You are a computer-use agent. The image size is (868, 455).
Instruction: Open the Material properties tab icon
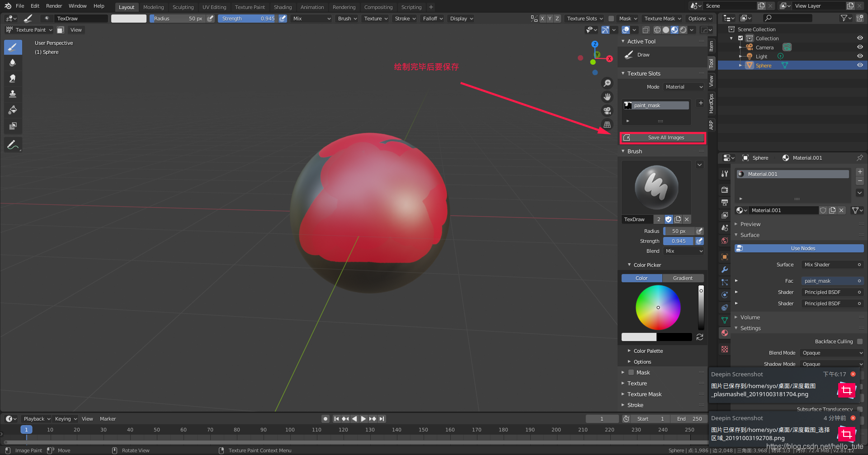[x=725, y=333]
